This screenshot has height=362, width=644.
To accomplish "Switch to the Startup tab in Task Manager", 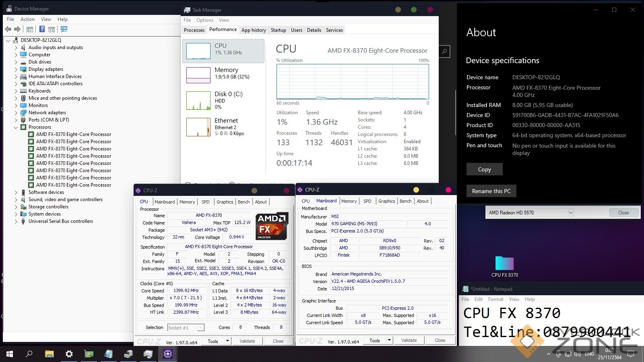I will [278, 30].
